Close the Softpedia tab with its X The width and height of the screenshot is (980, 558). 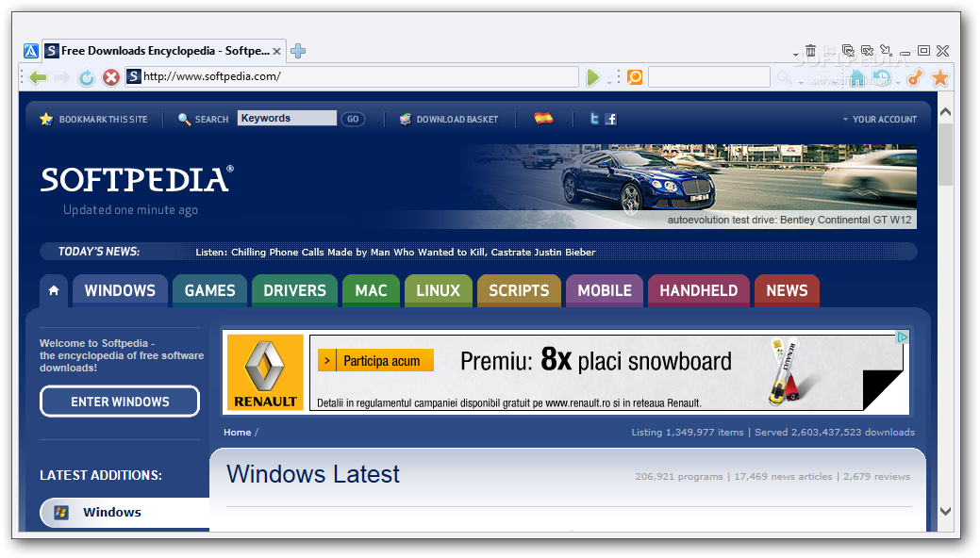[x=277, y=51]
